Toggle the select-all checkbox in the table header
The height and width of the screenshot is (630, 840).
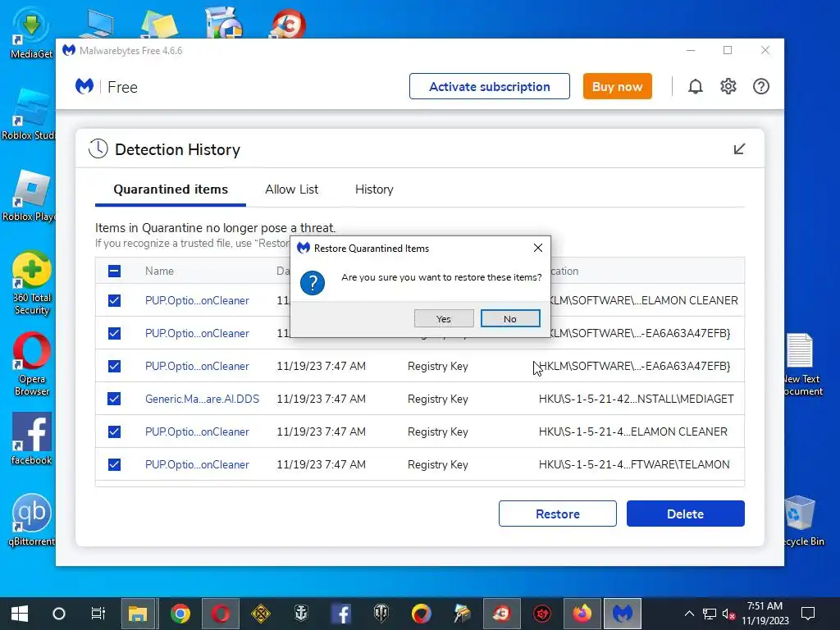click(x=114, y=271)
